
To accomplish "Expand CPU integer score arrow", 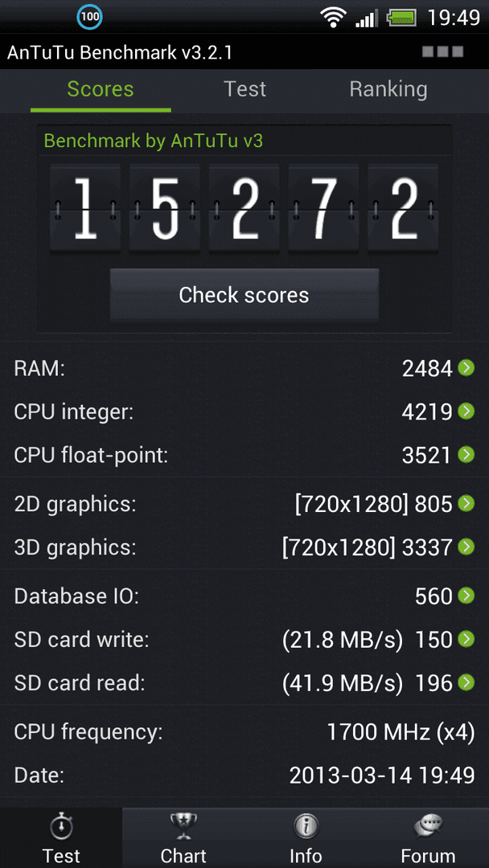I will (466, 411).
